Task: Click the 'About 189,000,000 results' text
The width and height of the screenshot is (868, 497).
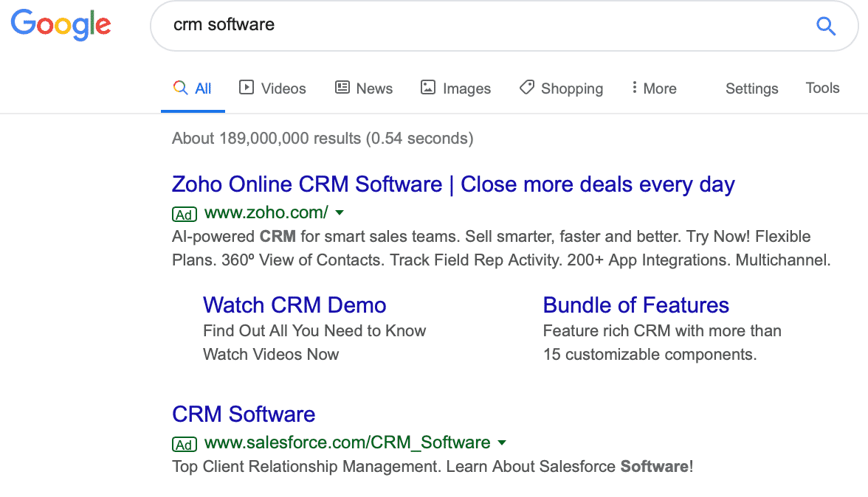Action: (323, 138)
